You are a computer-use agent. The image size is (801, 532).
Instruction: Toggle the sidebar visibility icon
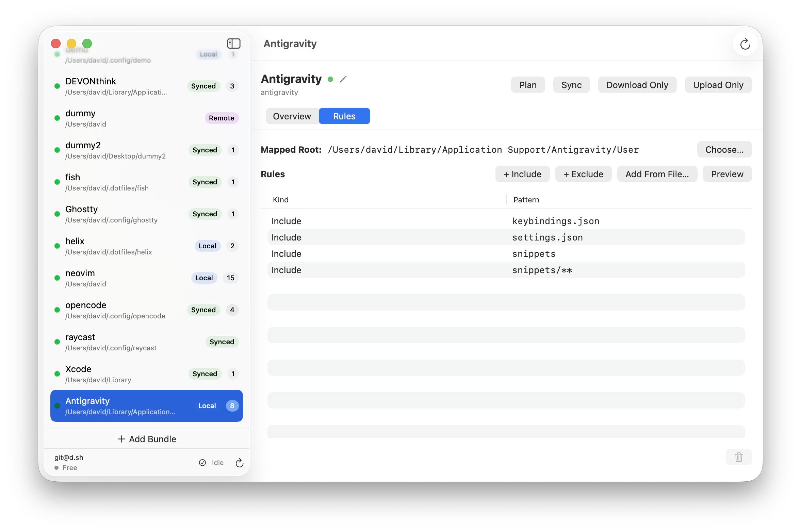click(233, 44)
